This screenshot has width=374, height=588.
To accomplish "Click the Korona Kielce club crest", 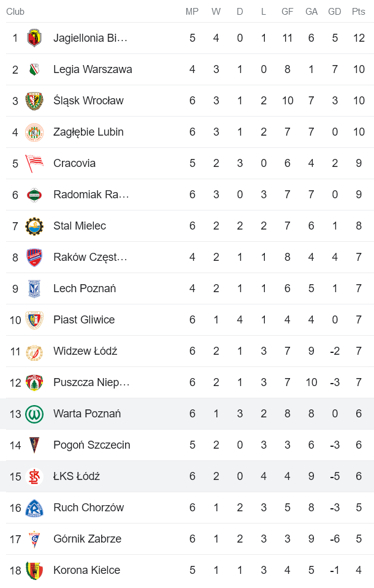I will 36,570.
